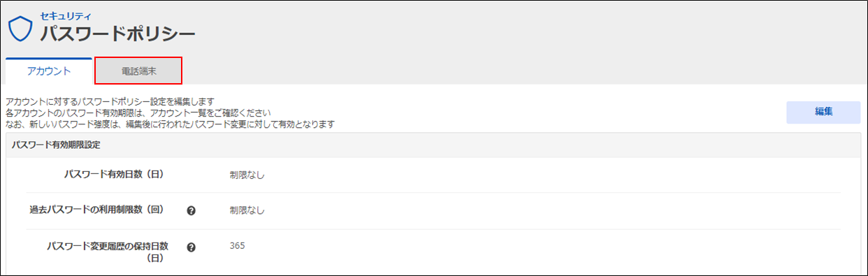Click the 制限なし value for 過去パスワードの利用制限数
This screenshot has width=868, height=276.
(247, 210)
